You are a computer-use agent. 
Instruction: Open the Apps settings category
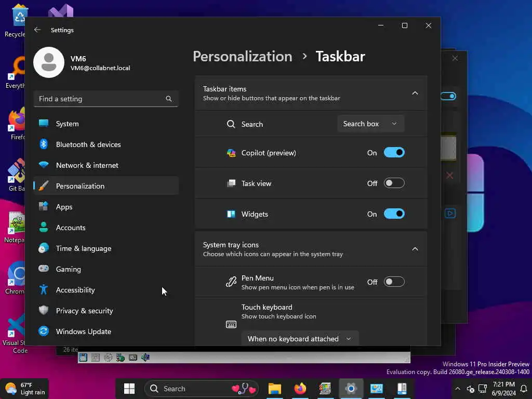click(106, 207)
